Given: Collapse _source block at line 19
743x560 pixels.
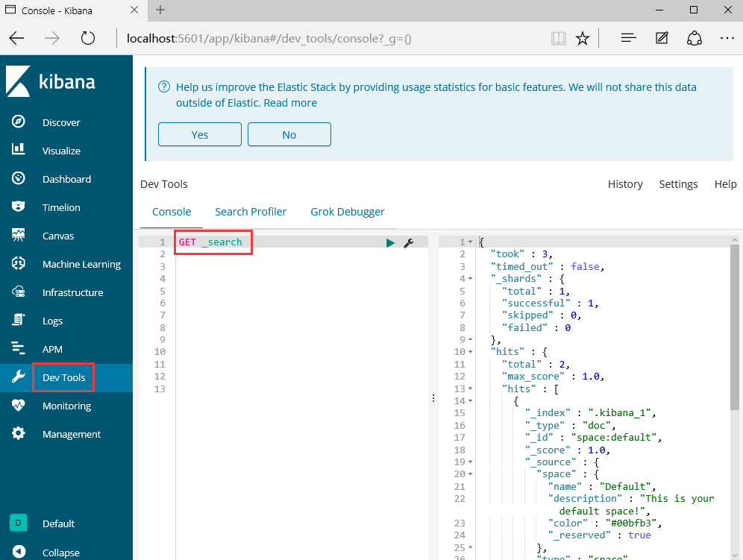Looking at the screenshot, I should pos(471,462).
